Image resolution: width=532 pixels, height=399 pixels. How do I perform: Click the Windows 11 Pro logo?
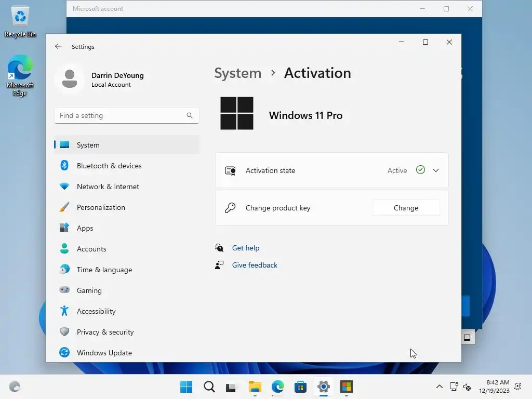point(237,113)
